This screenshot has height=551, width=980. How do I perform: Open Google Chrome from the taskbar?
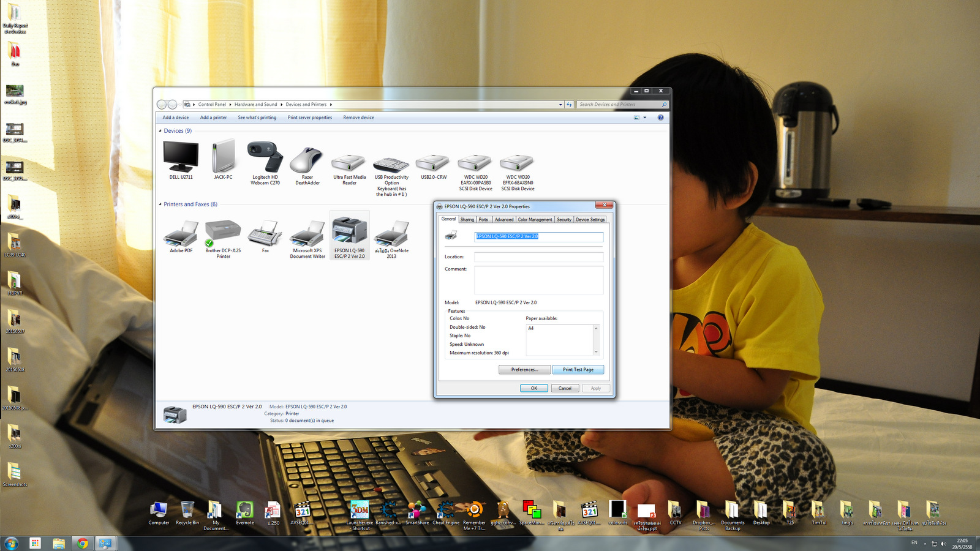click(82, 543)
